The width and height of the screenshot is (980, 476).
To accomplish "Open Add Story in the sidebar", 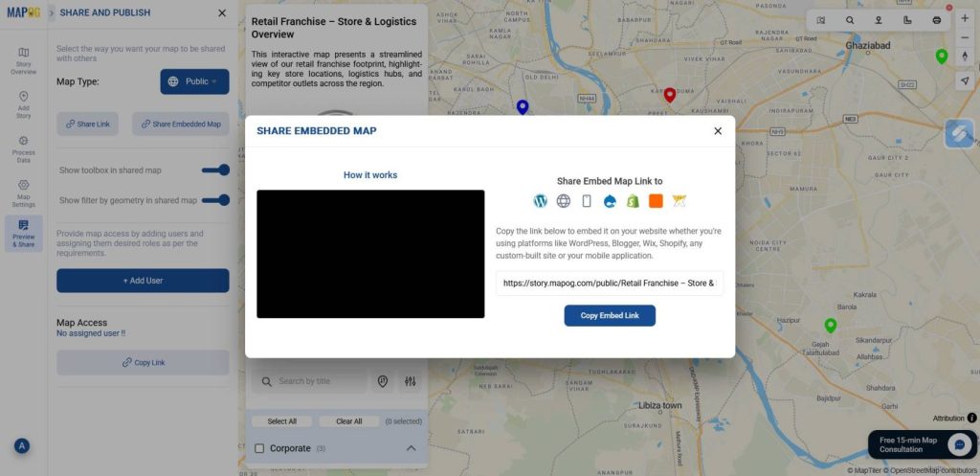I will coord(23,105).
